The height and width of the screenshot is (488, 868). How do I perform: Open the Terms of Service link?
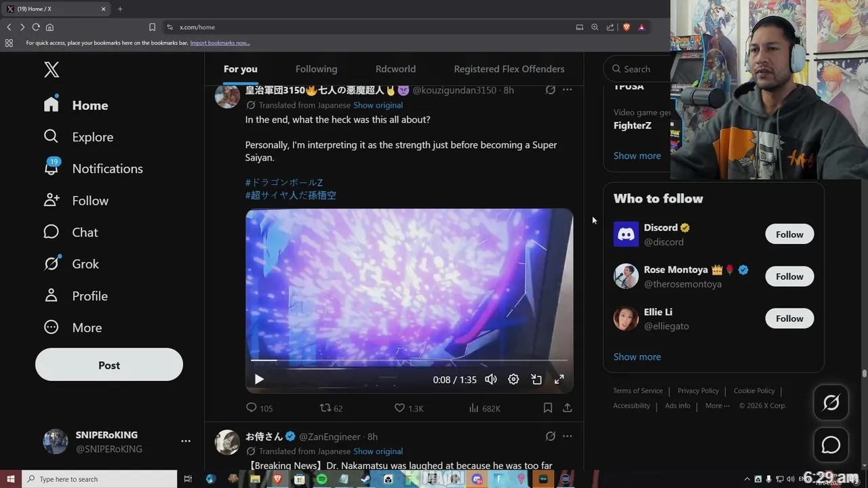638,391
